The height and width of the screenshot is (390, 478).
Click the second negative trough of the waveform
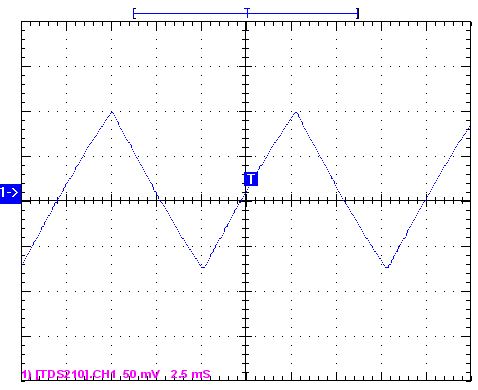(x=387, y=266)
